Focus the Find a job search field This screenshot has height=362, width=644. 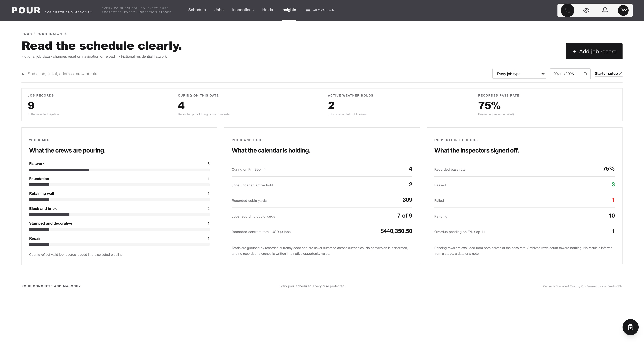click(x=255, y=74)
